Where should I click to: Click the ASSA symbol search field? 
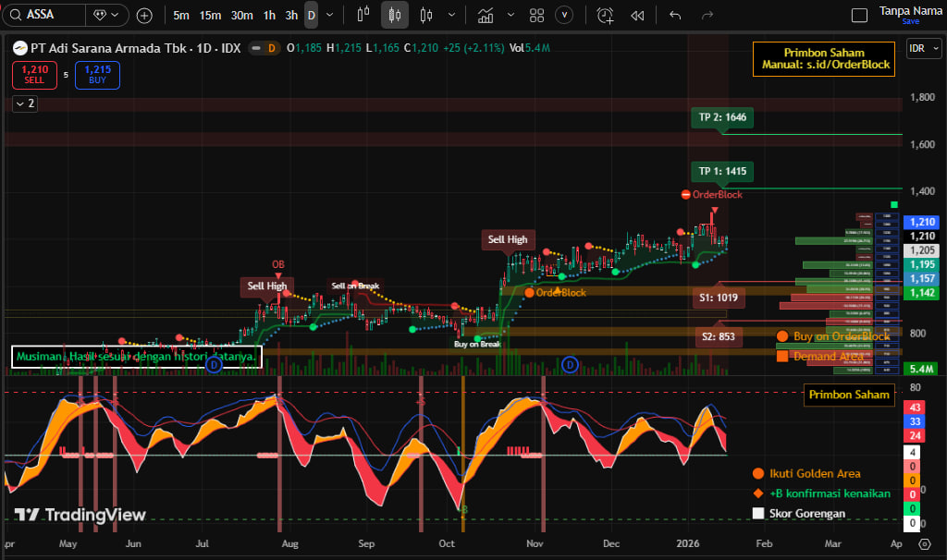coord(46,15)
